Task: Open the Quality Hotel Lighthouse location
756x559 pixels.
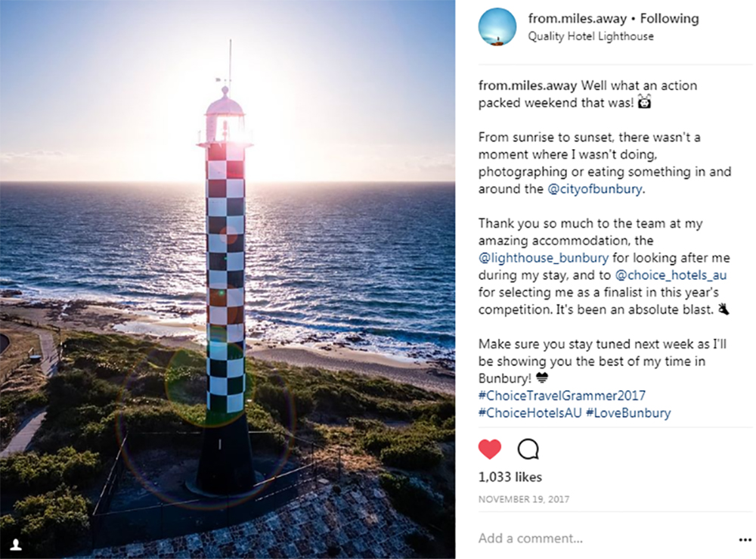Action: pos(590,36)
